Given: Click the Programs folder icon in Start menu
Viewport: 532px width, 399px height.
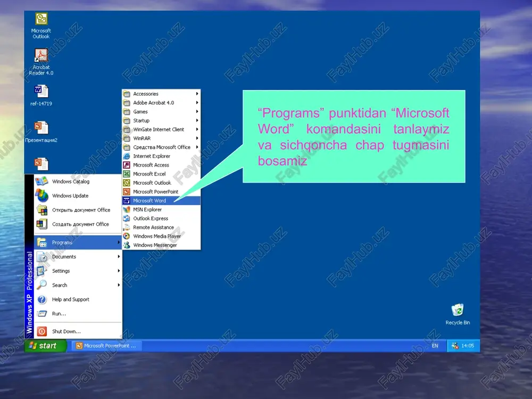Looking at the screenshot, I should coord(41,242).
